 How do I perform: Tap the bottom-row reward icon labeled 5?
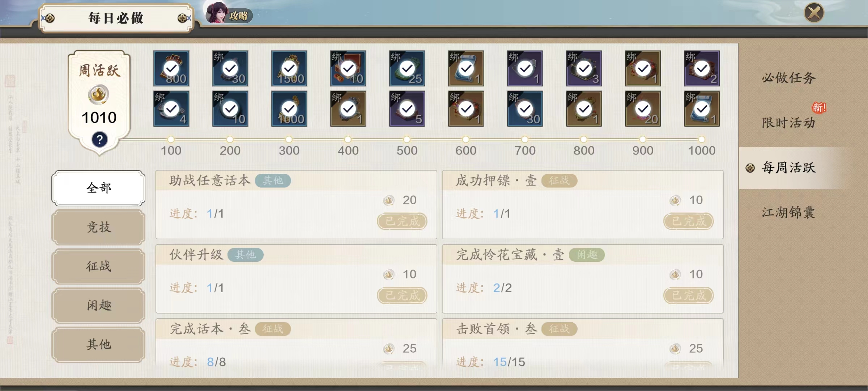[407, 109]
